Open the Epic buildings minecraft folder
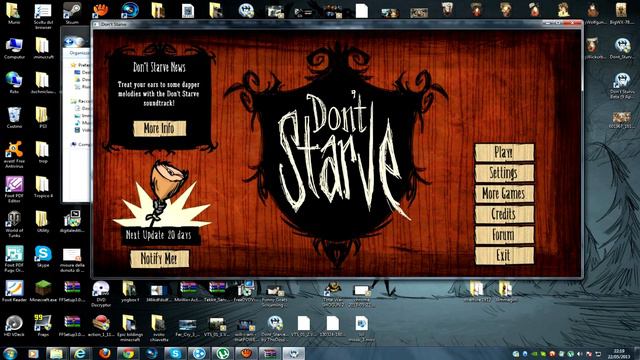This screenshot has width=640, height=360. click(x=130, y=328)
